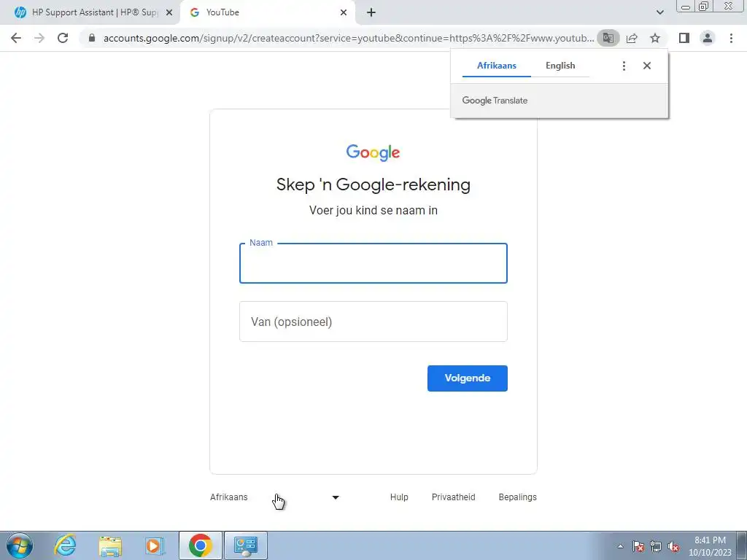Open the tab search chevron
The width and height of the screenshot is (747, 560).
(x=659, y=12)
